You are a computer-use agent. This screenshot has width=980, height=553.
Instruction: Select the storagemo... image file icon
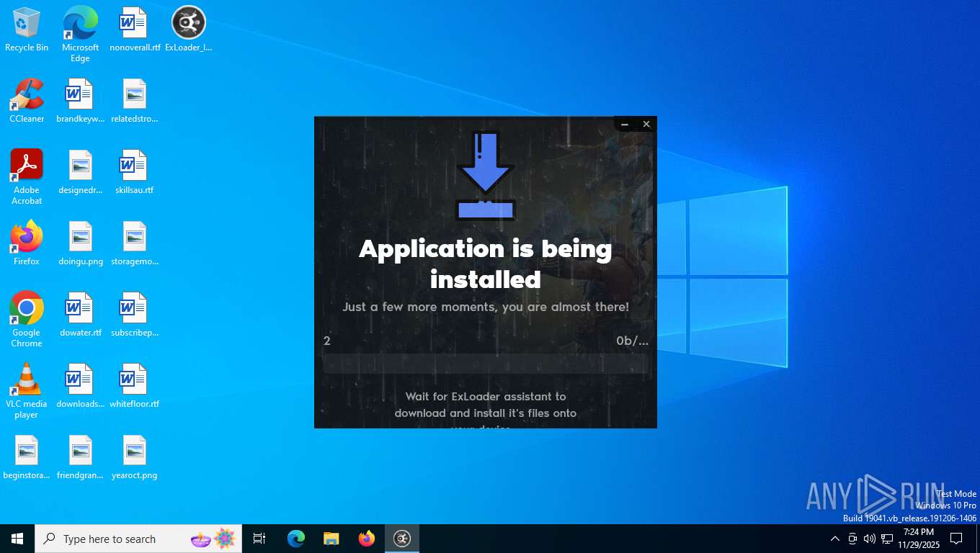click(x=135, y=243)
